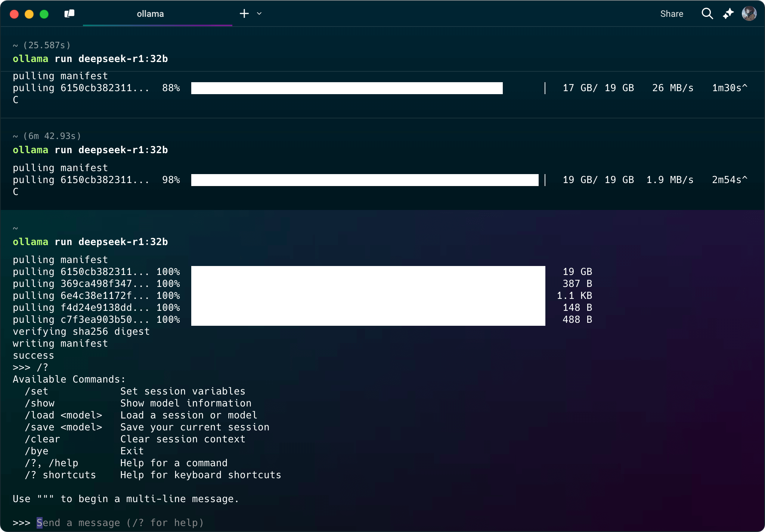765x532 pixels.
Task: Click the '/show' command entry
Action: click(x=40, y=403)
